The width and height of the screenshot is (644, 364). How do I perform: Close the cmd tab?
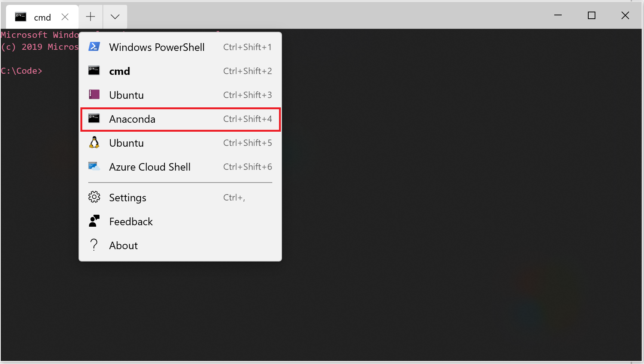point(65,17)
